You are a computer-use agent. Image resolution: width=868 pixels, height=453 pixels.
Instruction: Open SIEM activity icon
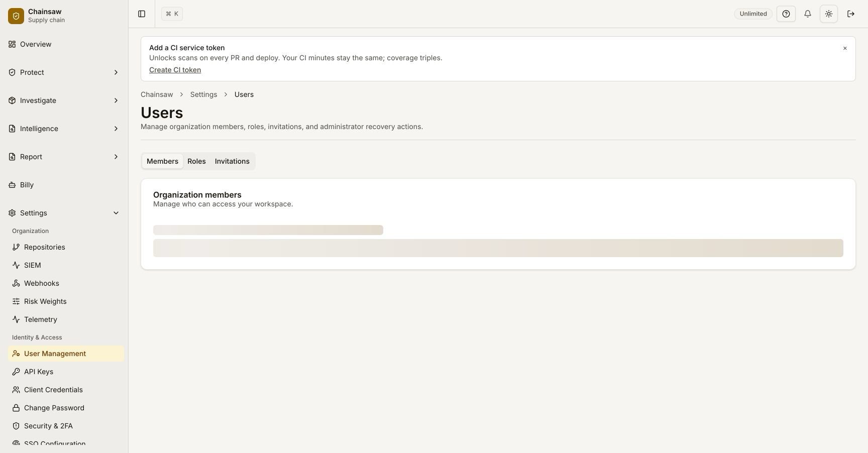pos(16,265)
